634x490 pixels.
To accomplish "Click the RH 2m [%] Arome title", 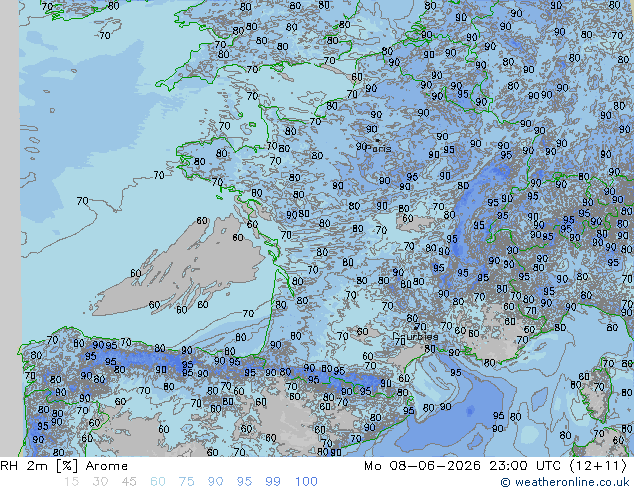I will [64, 466].
